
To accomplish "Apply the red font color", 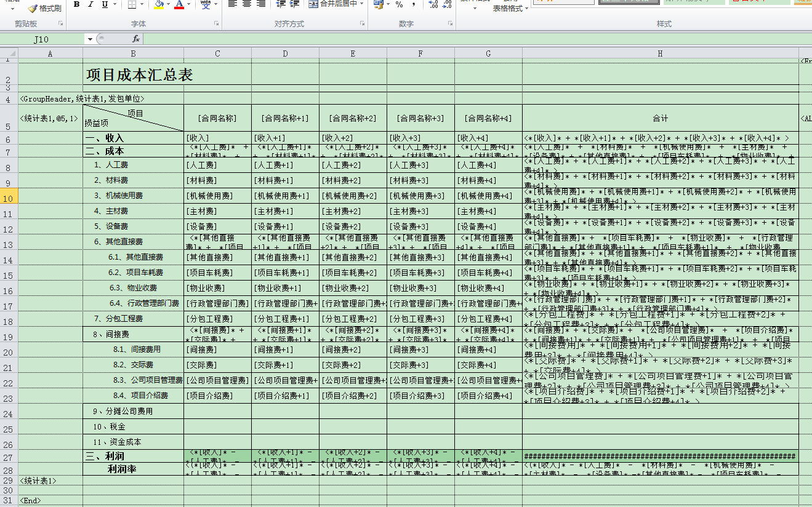I will [x=179, y=5].
